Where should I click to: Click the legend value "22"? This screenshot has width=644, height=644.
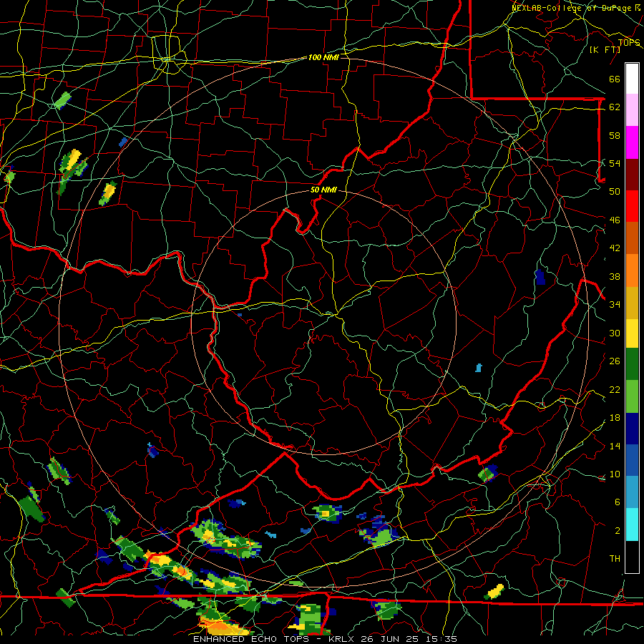(x=615, y=389)
